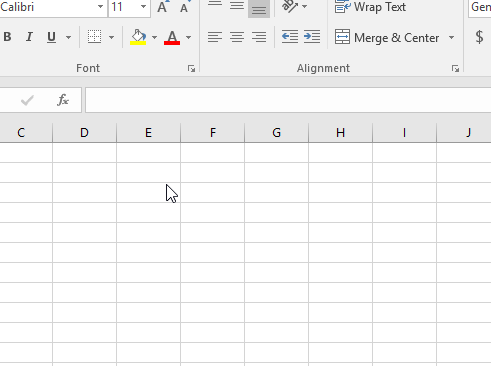The image size is (491, 366).
Task: Apply the Borders icon
Action: click(94, 37)
